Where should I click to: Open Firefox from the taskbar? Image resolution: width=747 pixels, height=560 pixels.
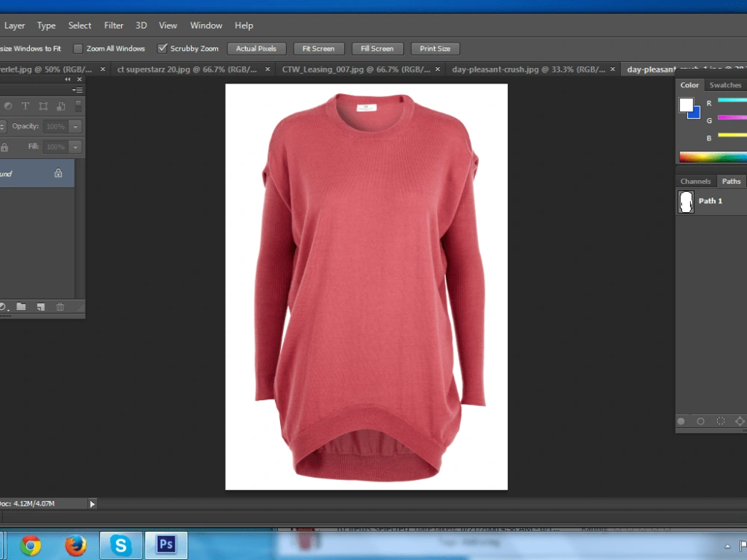coord(75,545)
